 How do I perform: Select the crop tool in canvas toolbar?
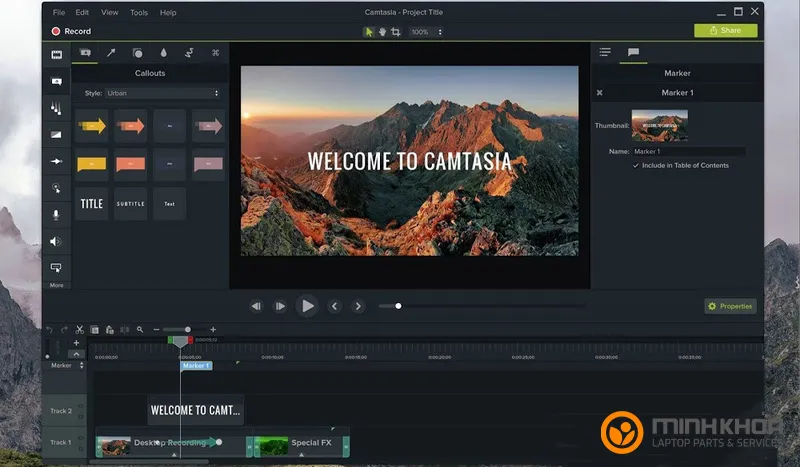tap(396, 32)
